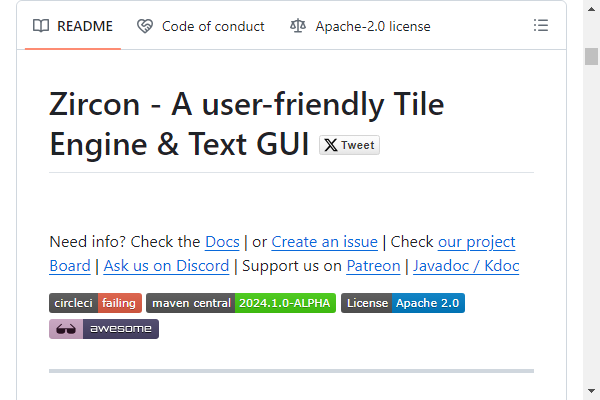Follow the Create an issue link
The width and height of the screenshot is (600, 400).
pyautogui.click(x=324, y=242)
